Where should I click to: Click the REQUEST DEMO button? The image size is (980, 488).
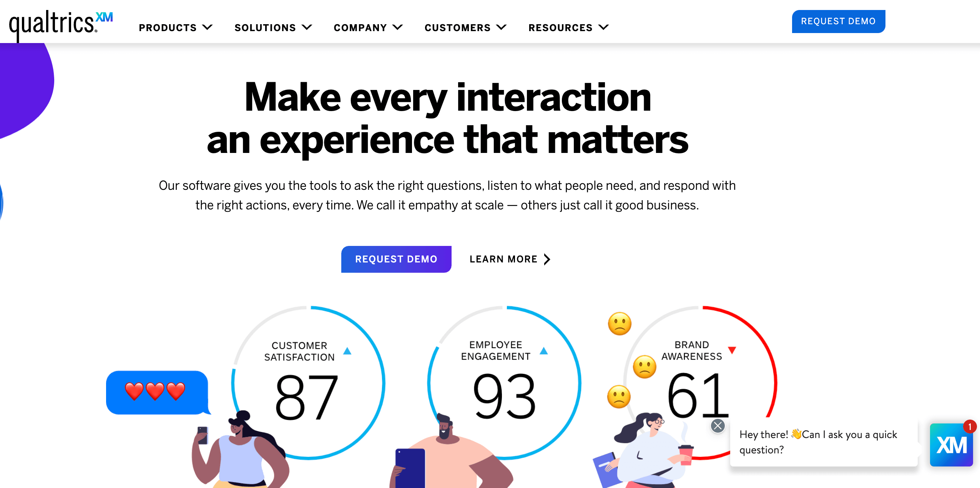(837, 21)
